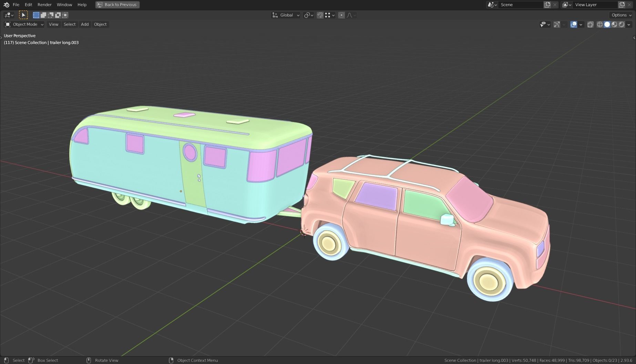
Task: Open the viewport shading options dropdown
Action: pos(629,24)
